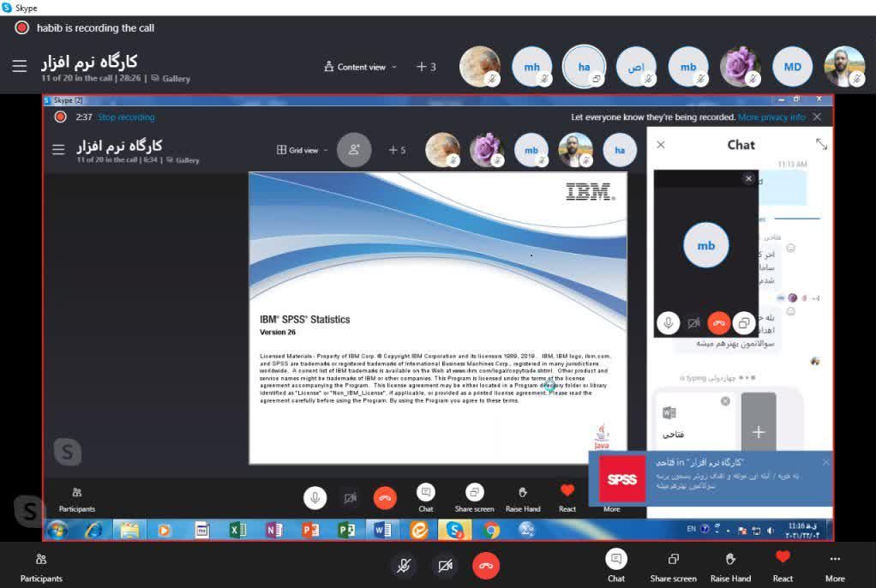Open PowerPoint from shared taskbar
The width and height of the screenshot is (876, 588).
tap(309, 530)
